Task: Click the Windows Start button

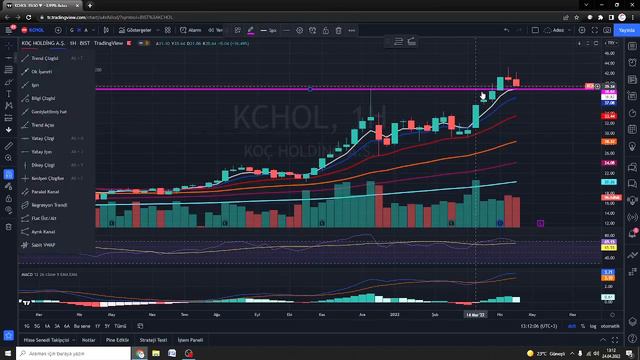Action: [x=8, y=353]
